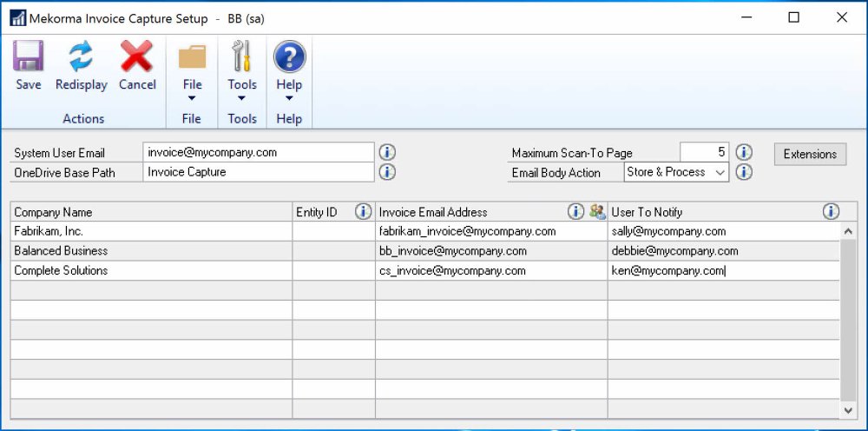Image resolution: width=868 pixels, height=431 pixels.
Task: Show info for Entity ID column
Action: point(363,212)
